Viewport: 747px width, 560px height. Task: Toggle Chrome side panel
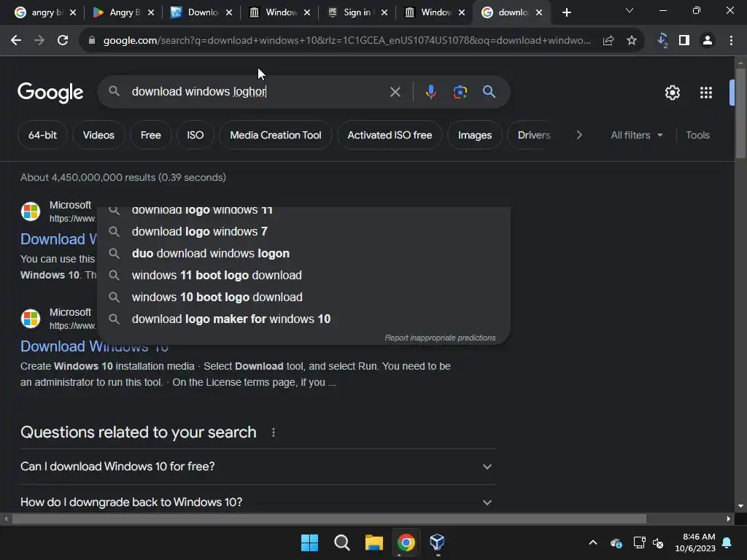point(684,41)
